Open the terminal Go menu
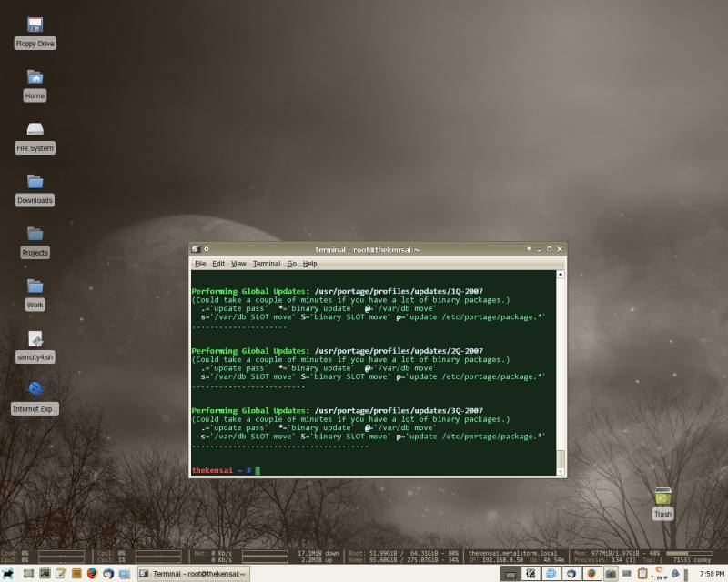 pos(291,264)
